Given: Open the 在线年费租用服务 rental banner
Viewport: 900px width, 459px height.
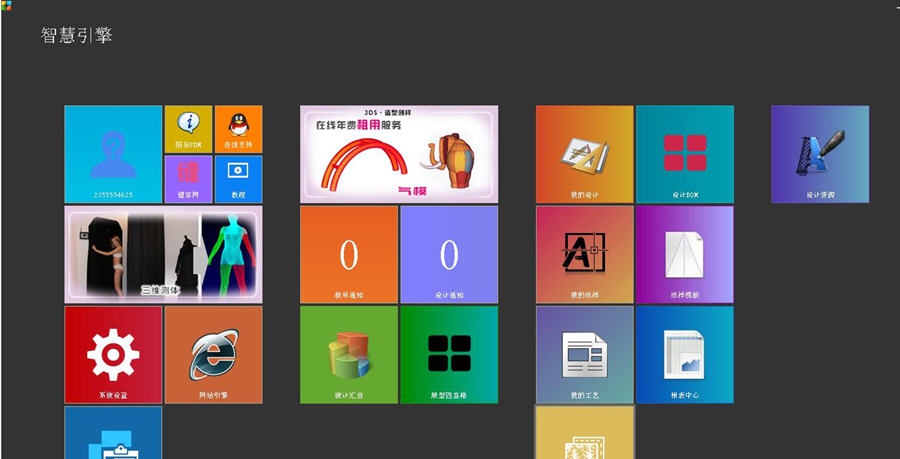Looking at the screenshot, I should click(399, 154).
